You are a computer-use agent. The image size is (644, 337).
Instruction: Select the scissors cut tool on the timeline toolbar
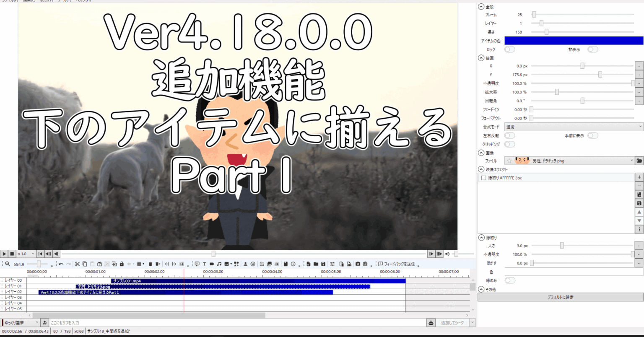78,264
